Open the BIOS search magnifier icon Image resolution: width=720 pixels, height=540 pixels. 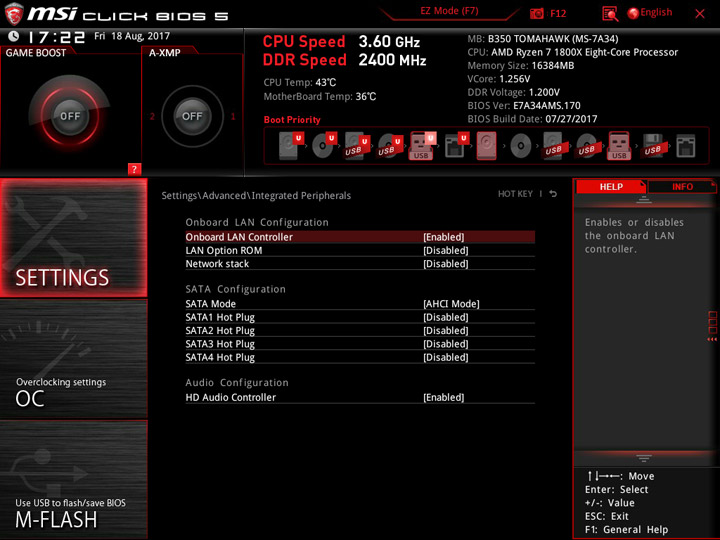click(x=610, y=14)
